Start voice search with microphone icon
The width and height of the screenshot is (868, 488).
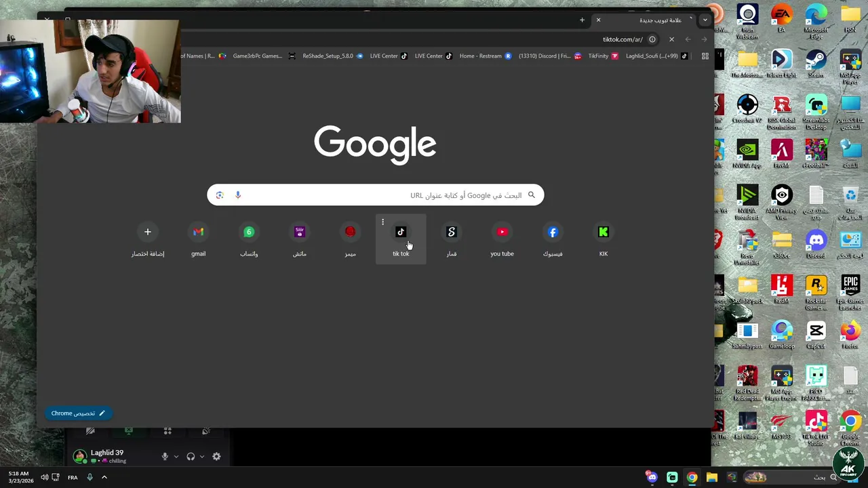pyautogui.click(x=238, y=195)
